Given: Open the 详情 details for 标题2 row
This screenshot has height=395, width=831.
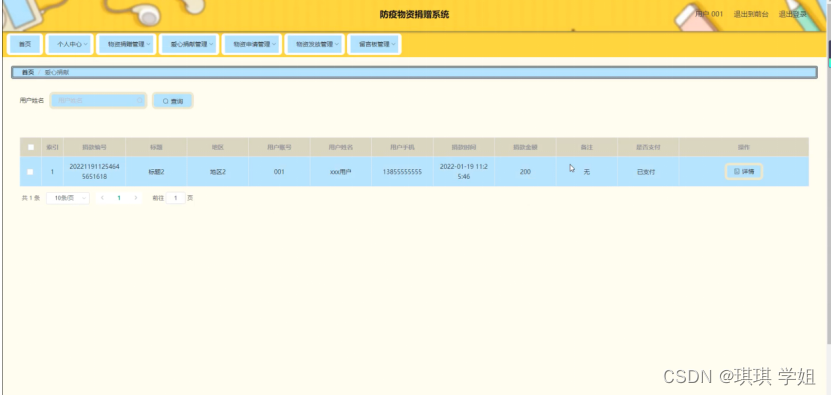Looking at the screenshot, I should (x=744, y=171).
